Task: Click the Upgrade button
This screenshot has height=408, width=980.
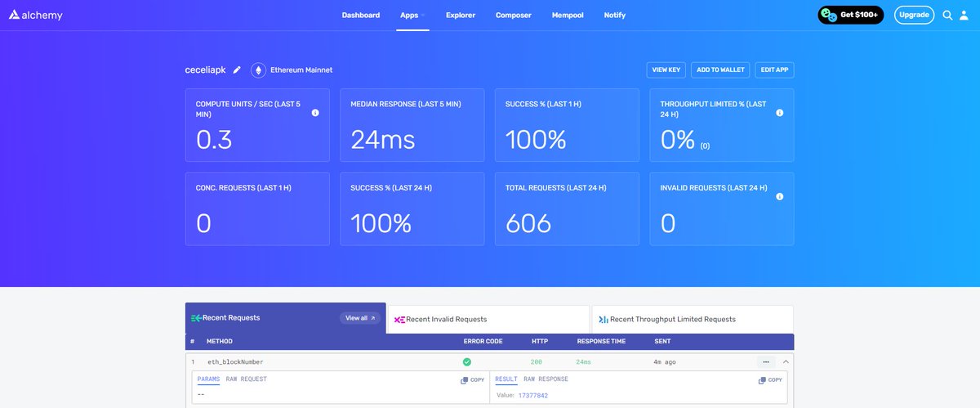Action: pos(915,15)
